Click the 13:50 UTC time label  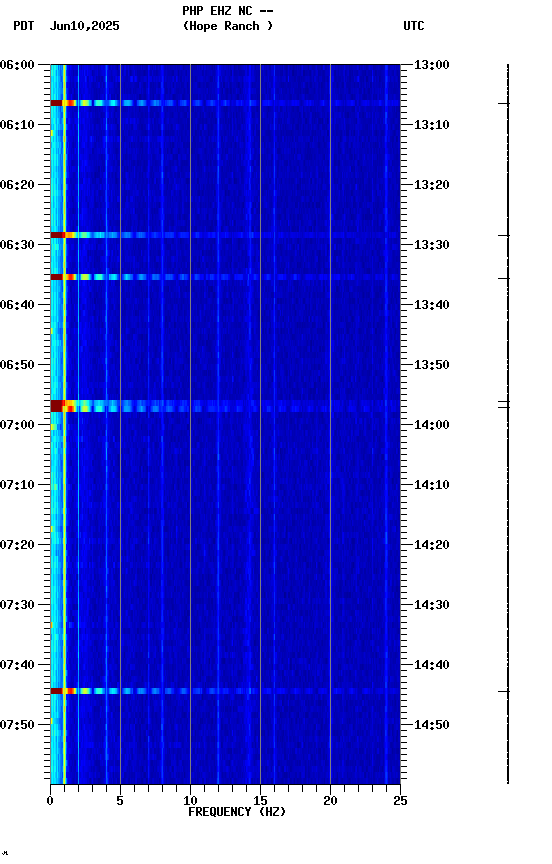[x=432, y=365]
